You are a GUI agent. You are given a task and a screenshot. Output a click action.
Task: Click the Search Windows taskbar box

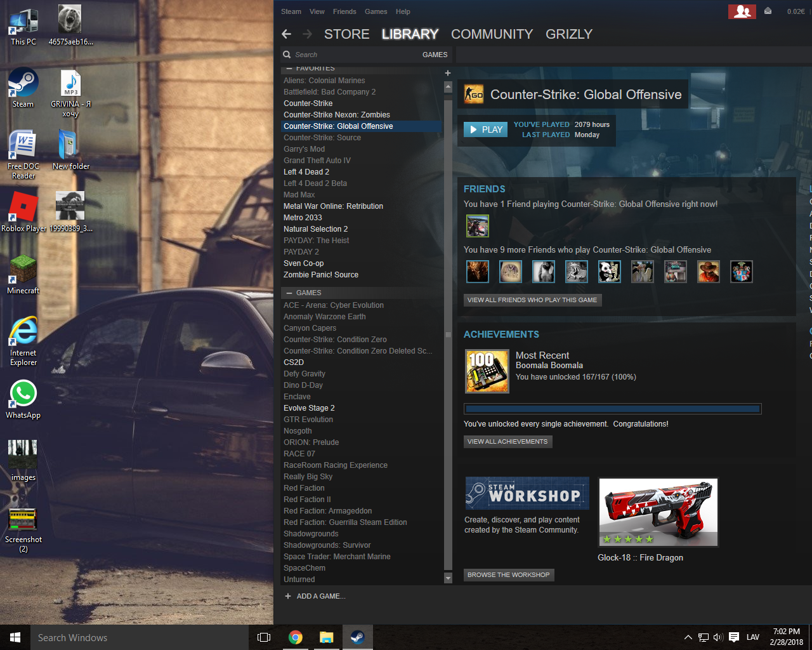click(140, 637)
